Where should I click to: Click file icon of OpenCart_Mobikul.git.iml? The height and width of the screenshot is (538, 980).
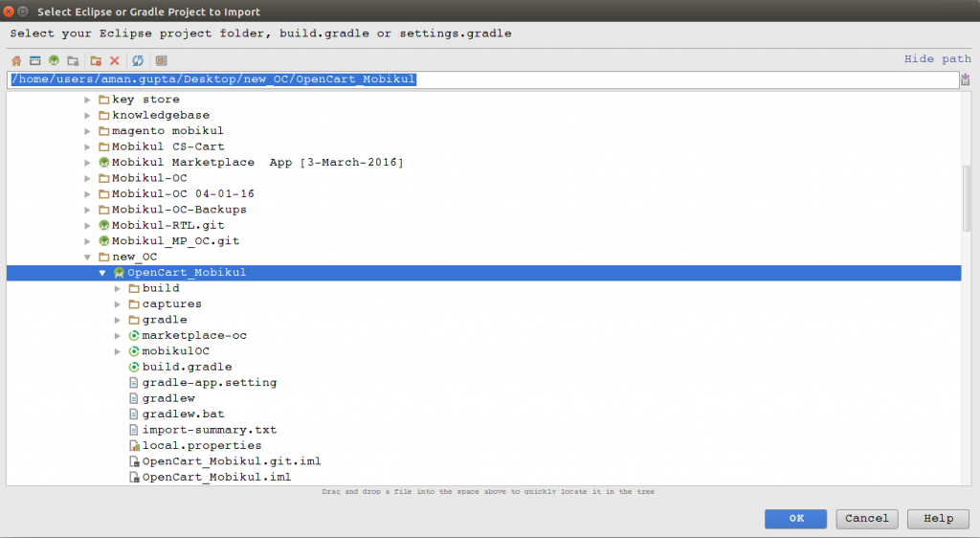134,461
